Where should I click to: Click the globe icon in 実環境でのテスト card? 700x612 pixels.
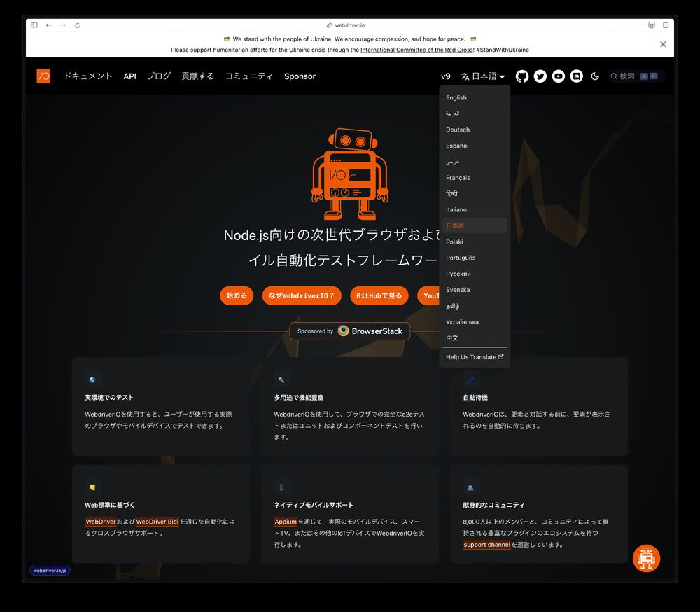[92, 380]
